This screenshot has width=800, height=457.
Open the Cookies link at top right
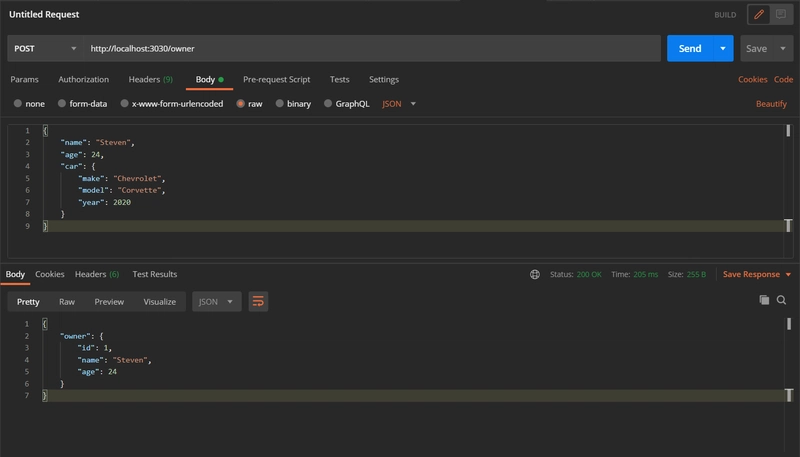pyautogui.click(x=753, y=80)
